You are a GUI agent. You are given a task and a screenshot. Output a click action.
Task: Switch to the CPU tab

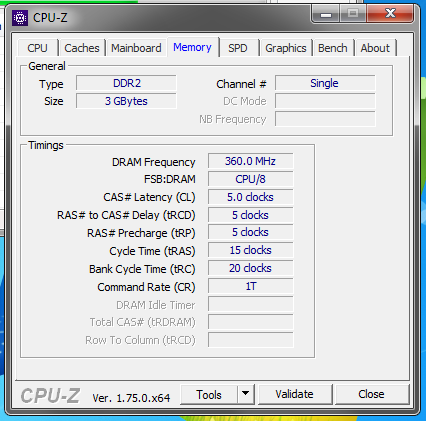37,48
